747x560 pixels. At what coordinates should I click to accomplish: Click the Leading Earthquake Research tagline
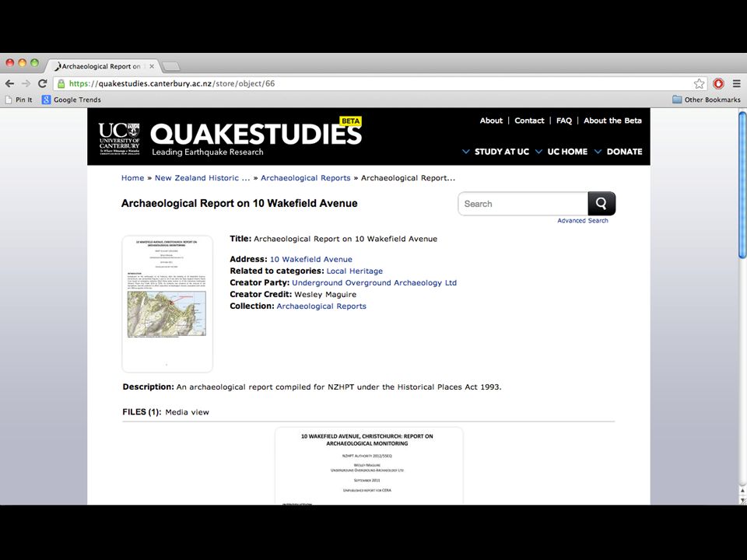tap(207, 152)
